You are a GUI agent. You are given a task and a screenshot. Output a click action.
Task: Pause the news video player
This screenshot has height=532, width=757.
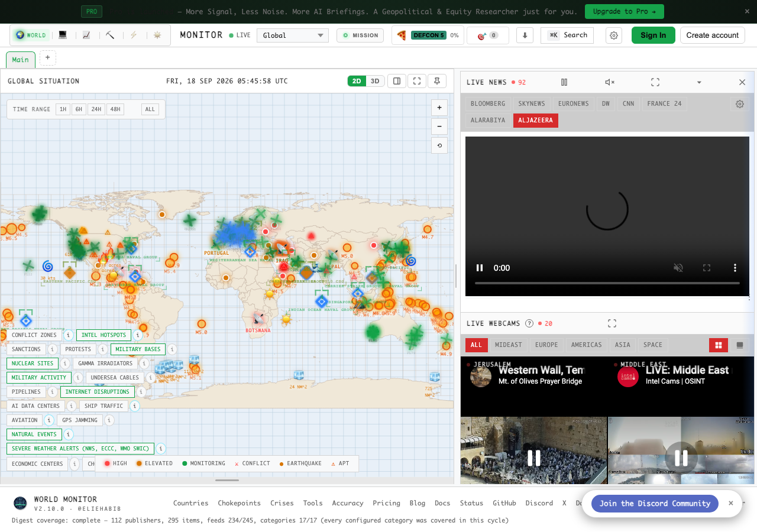pyautogui.click(x=480, y=268)
